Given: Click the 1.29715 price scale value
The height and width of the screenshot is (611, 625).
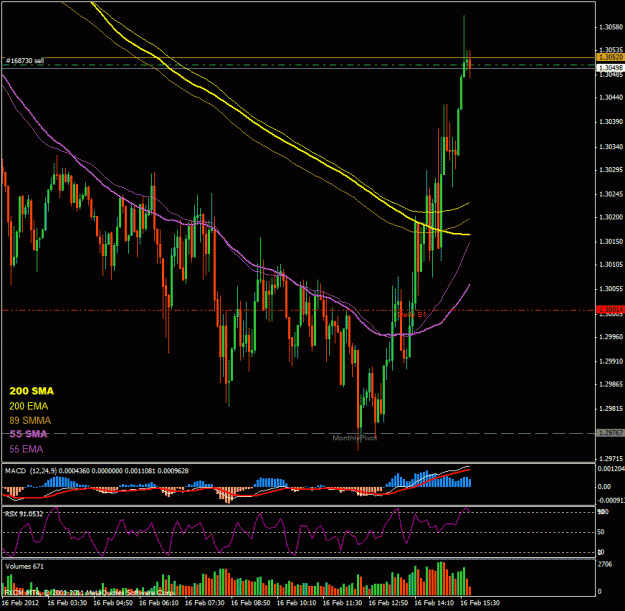Looking at the screenshot, I should 611,458.
